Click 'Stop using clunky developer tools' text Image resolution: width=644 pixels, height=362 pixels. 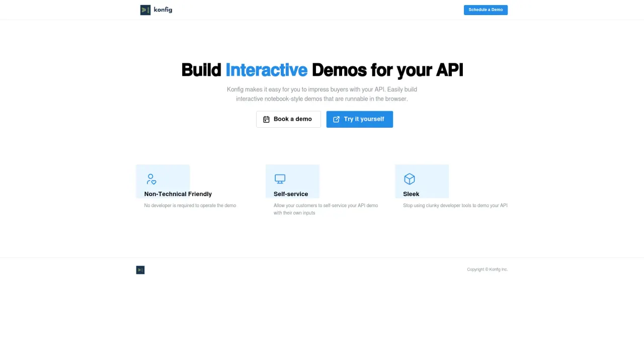(x=455, y=206)
